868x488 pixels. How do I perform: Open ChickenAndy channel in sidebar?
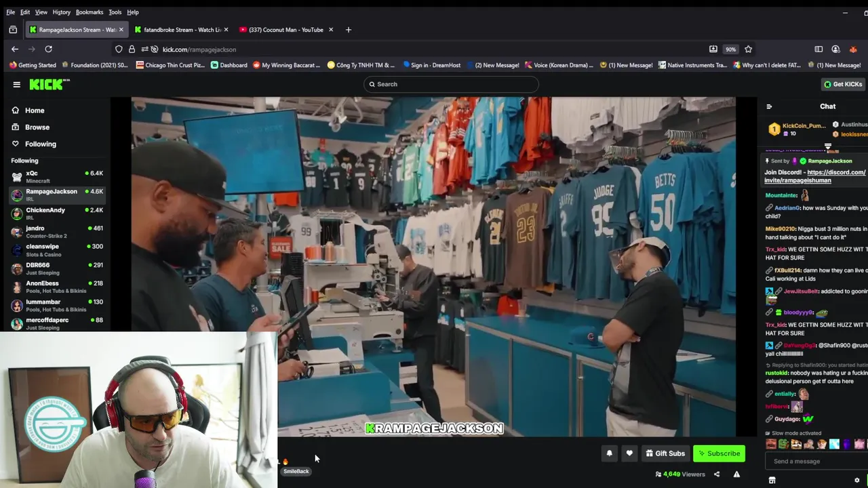(57, 213)
